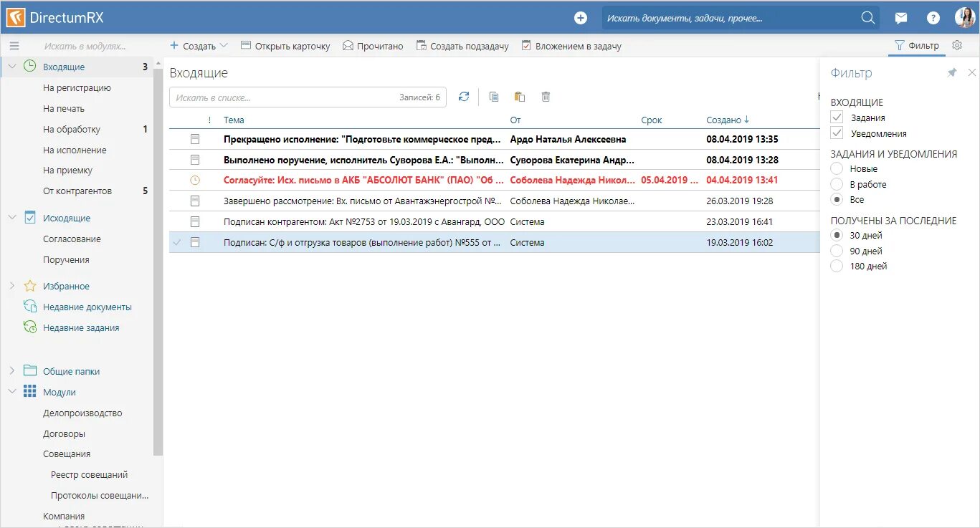Collapse the Входящие section
This screenshot has width=980, height=528.
tap(11, 66)
